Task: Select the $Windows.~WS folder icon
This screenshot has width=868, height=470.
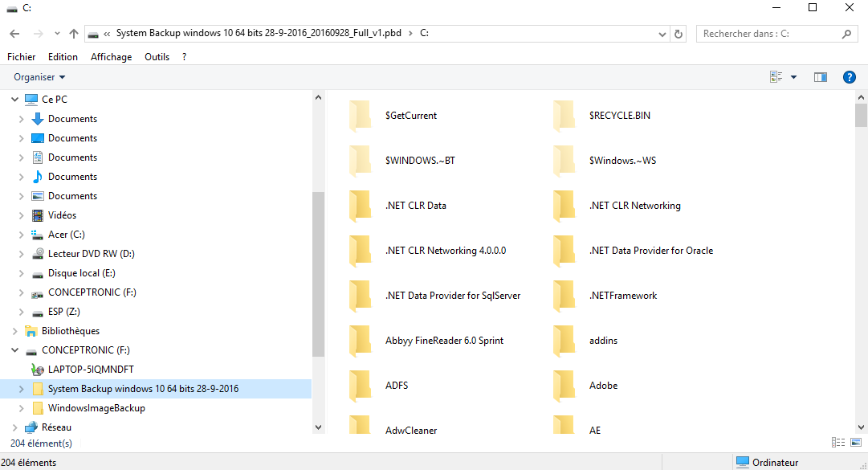Action: 564,161
